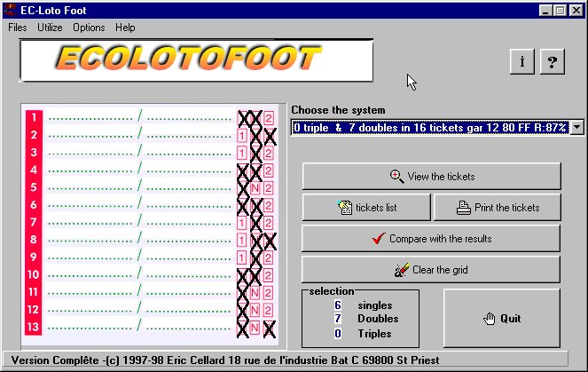The image size is (588, 372).
Task: Click View the tickets button
Action: pyautogui.click(x=432, y=177)
